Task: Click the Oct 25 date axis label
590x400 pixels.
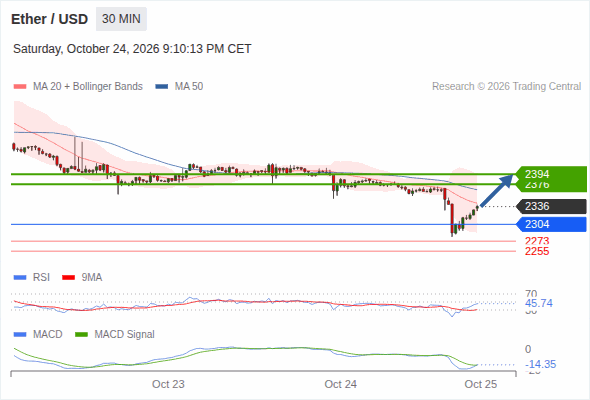Action: pyautogui.click(x=481, y=384)
